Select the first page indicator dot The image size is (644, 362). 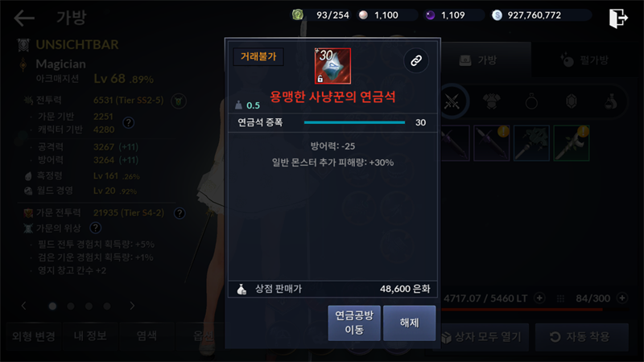52,306
